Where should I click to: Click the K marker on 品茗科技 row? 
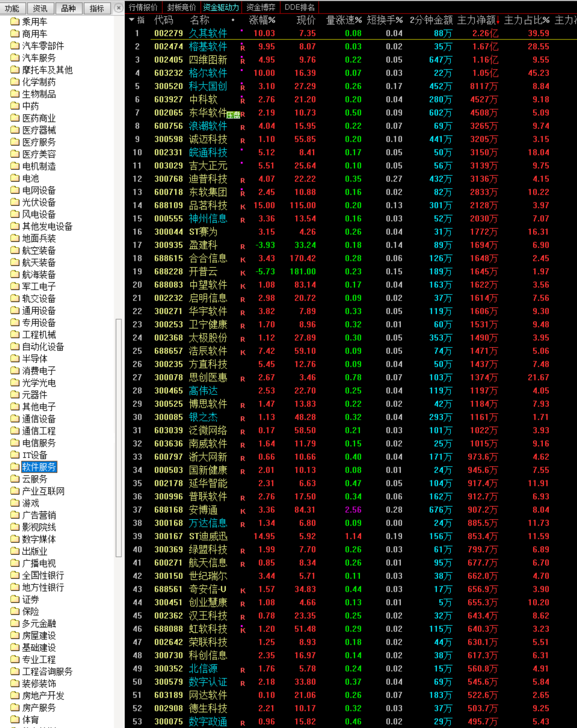click(x=243, y=207)
